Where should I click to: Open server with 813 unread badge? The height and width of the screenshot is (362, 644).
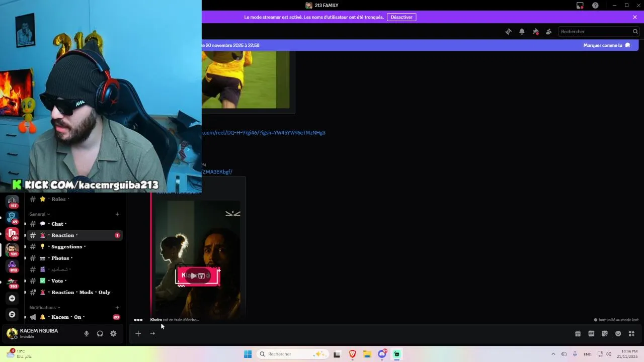click(12, 265)
